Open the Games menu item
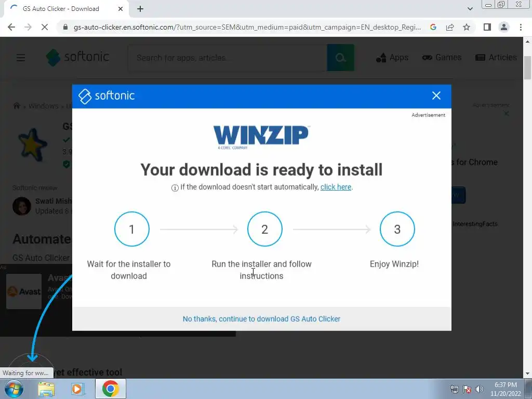 click(442, 57)
